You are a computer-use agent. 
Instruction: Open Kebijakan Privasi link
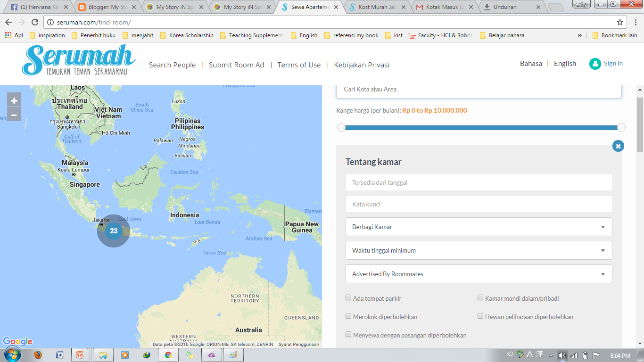362,65
